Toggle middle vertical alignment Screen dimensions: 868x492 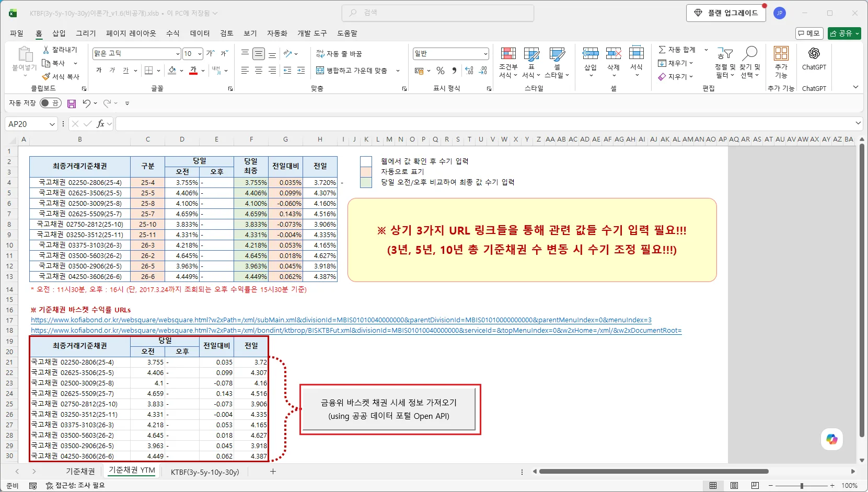tap(259, 54)
